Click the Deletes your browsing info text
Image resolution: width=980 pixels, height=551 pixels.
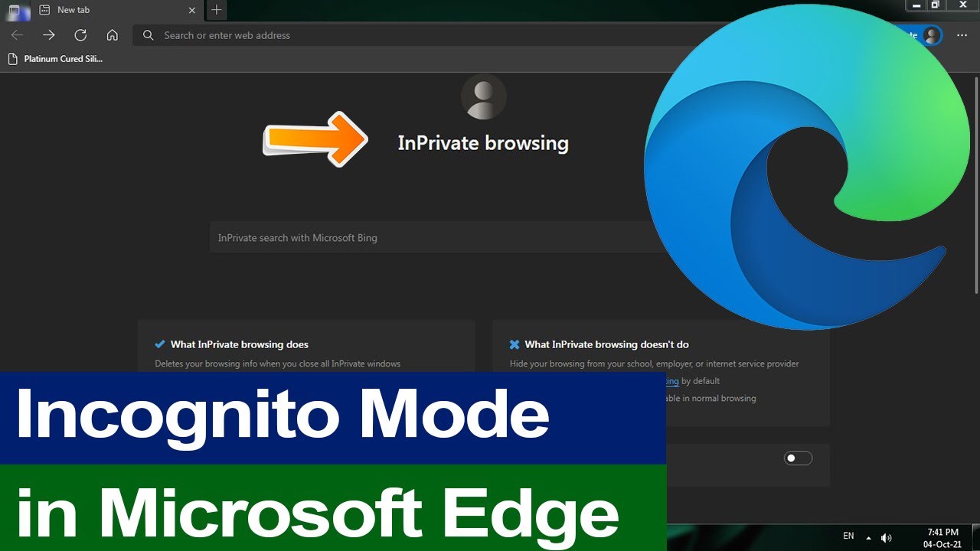278,364
